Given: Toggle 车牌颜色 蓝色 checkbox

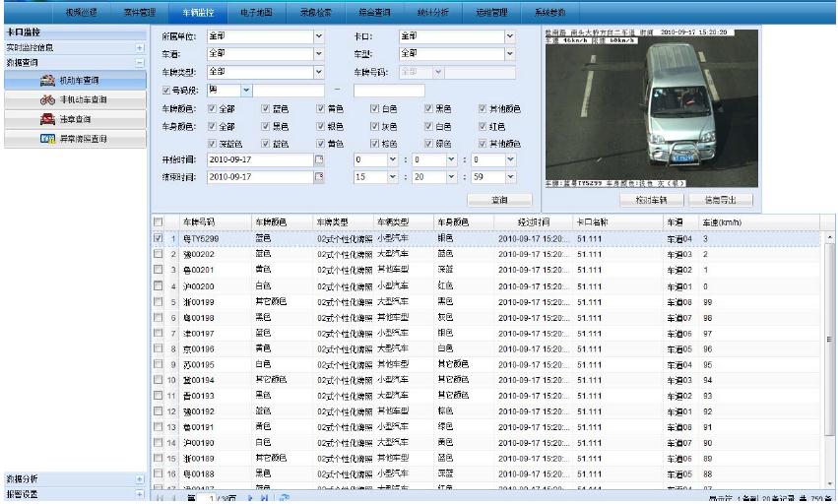Looking at the screenshot, I should [x=266, y=108].
